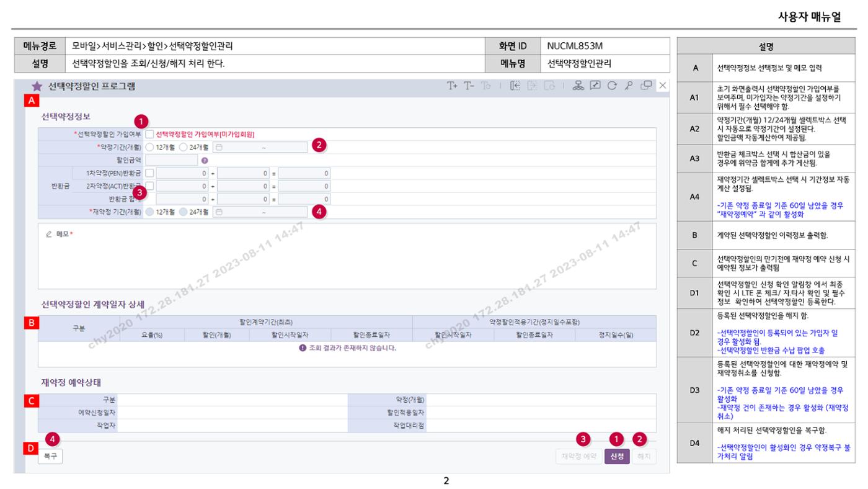
Task: Click the 복구 button
Action: point(50,456)
